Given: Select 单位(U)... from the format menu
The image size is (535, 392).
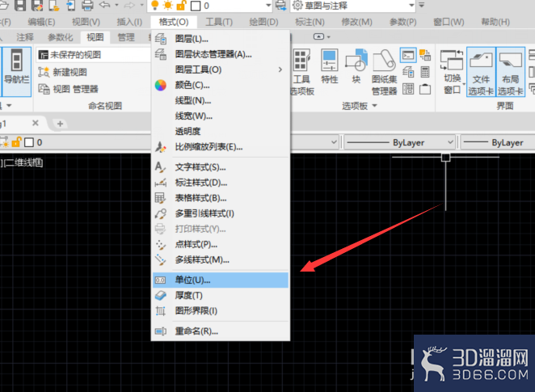Looking at the screenshot, I should tap(221, 280).
